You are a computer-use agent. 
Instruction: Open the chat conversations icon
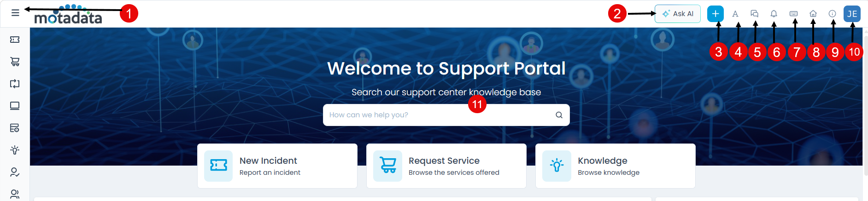click(x=755, y=14)
